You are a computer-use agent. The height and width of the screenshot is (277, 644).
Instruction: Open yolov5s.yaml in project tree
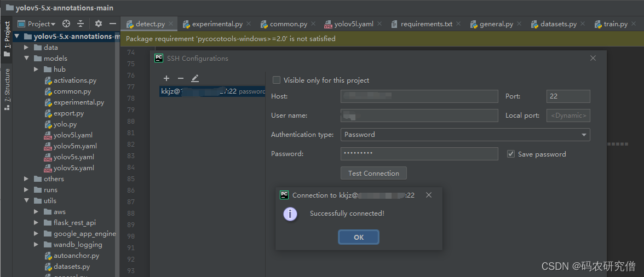(x=69, y=157)
